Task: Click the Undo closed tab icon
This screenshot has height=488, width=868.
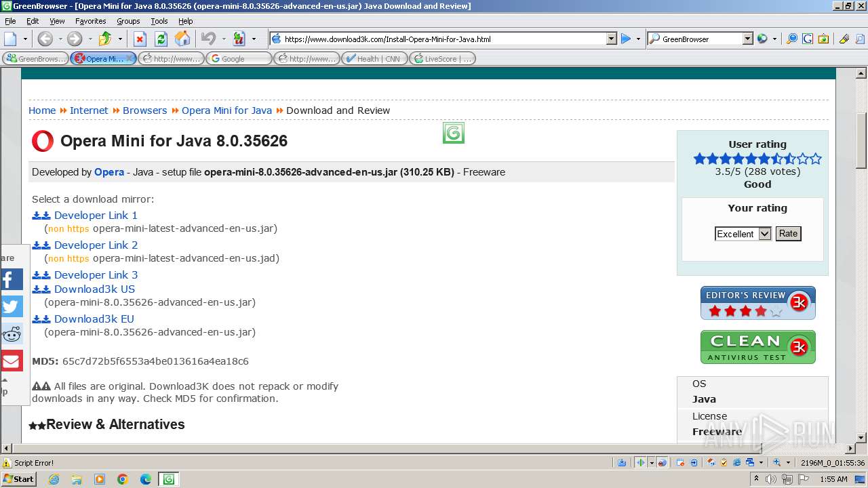Action: coord(209,39)
